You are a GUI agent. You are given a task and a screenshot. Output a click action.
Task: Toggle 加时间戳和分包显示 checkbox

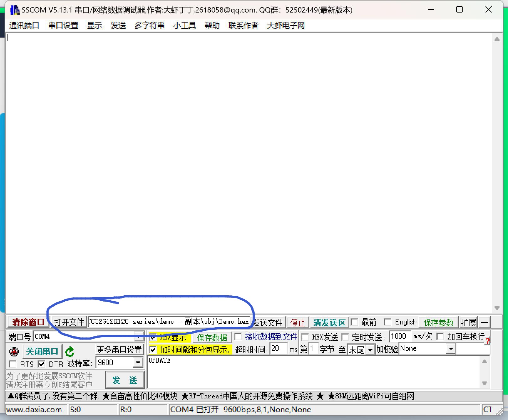pos(153,349)
